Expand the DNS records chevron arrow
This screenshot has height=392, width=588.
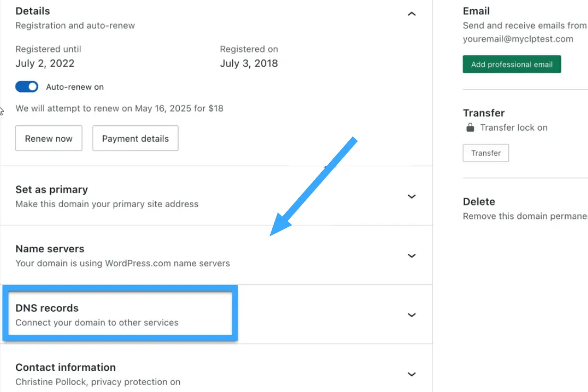coord(411,315)
